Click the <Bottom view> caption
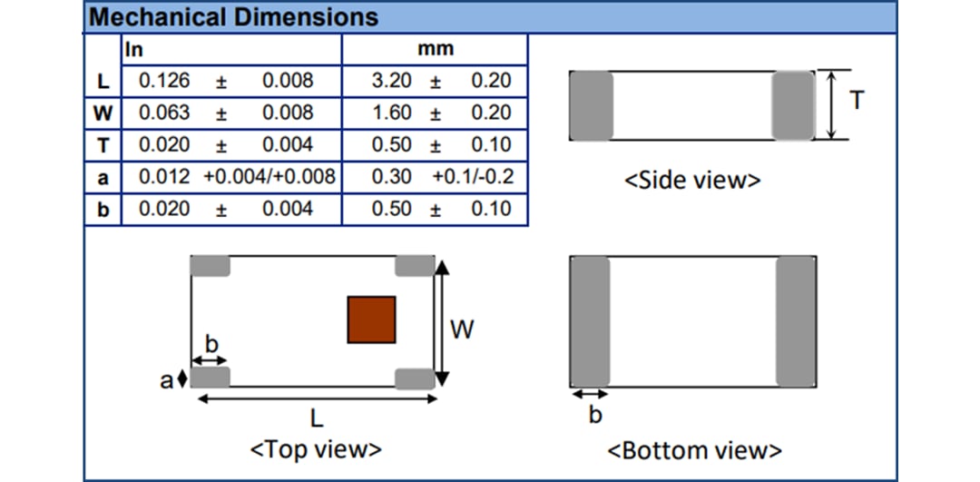This screenshot has width=980, height=482. (x=693, y=450)
